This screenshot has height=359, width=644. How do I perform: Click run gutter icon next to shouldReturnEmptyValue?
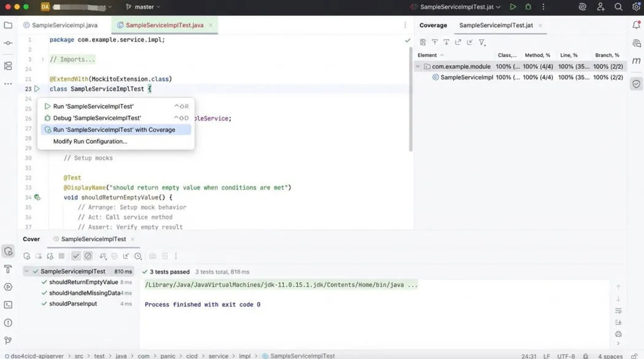37,198
